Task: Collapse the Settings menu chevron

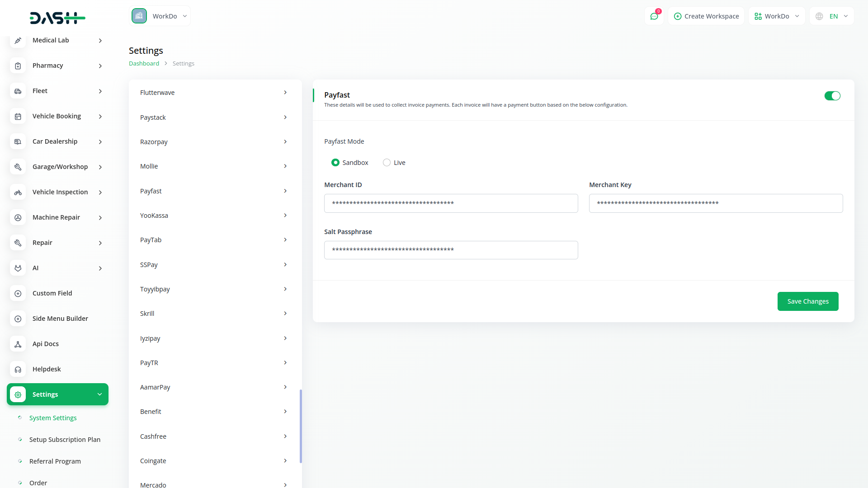Action: (99, 394)
